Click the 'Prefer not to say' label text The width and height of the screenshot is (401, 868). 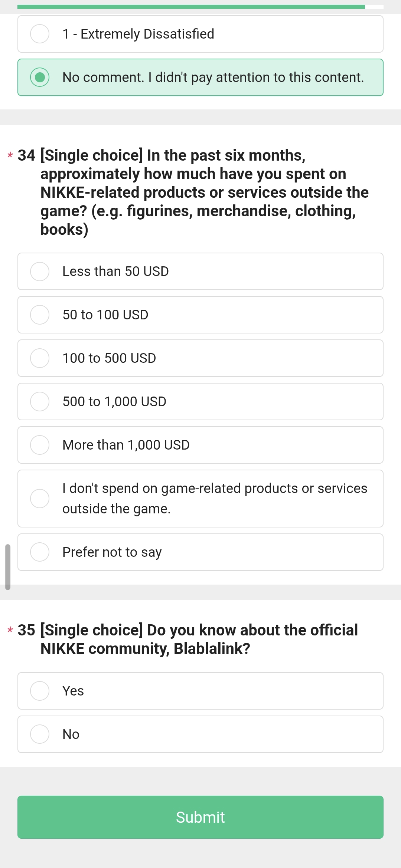[112, 552]
